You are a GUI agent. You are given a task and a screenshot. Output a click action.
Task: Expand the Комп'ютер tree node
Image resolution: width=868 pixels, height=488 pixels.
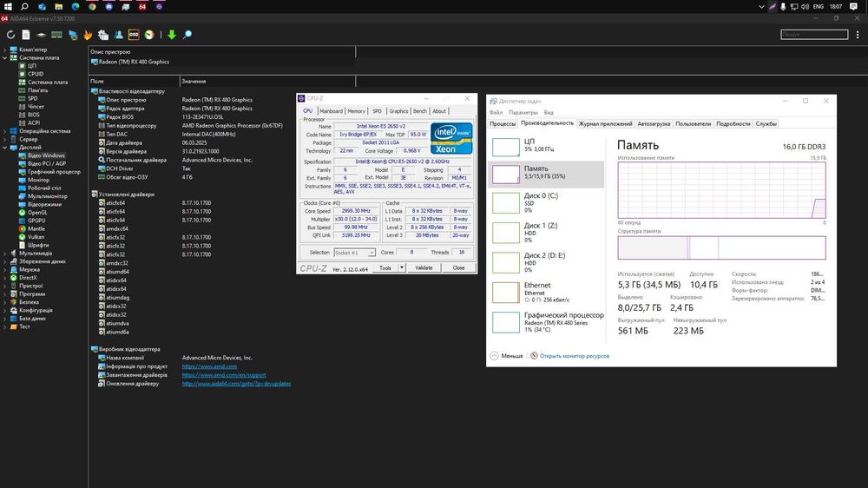[x=5, y=49]
